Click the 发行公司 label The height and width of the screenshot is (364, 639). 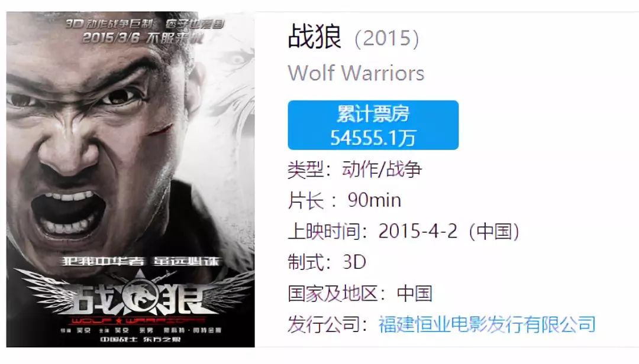point(324,324)
